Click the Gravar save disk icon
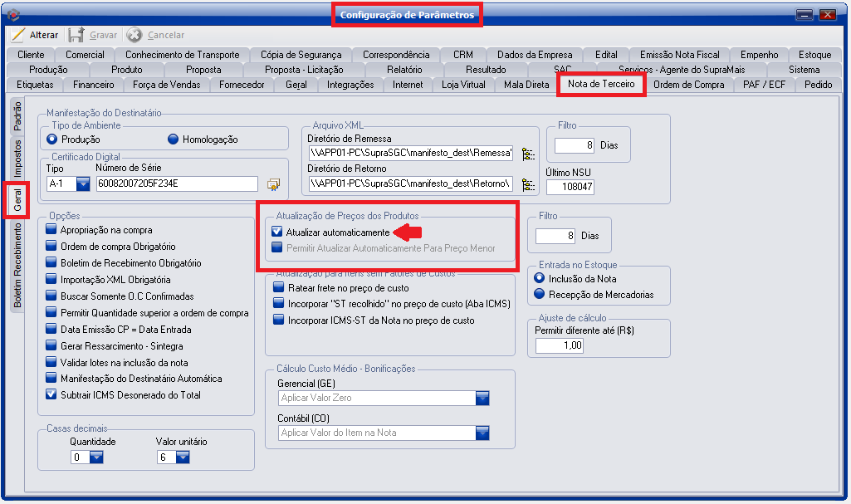 [76, 35]
